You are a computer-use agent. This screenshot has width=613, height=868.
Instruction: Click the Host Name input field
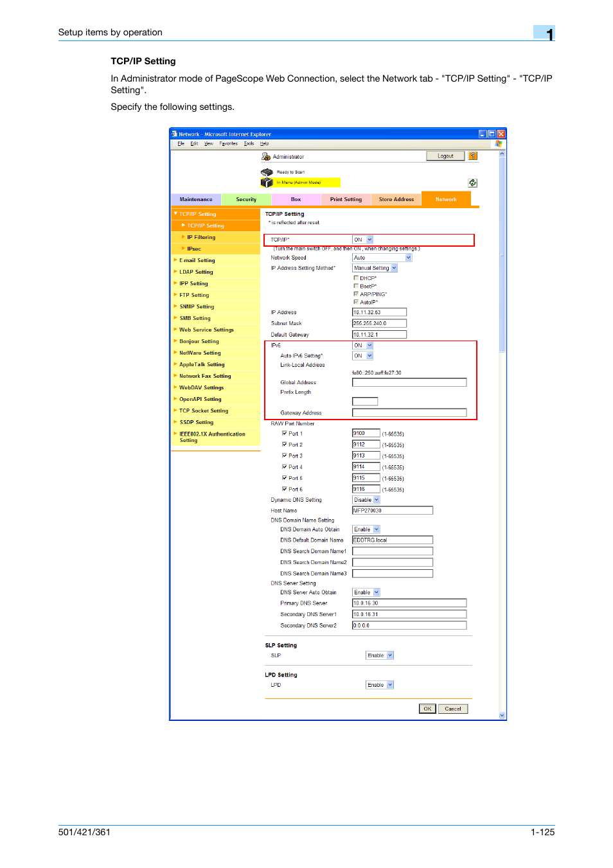click(393, 511)
